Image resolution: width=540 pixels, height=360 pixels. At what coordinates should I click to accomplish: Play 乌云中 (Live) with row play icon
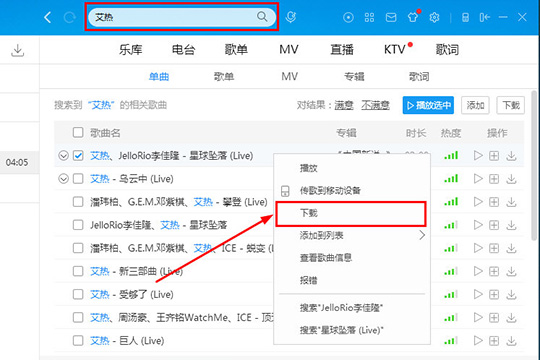click(478, 179)
